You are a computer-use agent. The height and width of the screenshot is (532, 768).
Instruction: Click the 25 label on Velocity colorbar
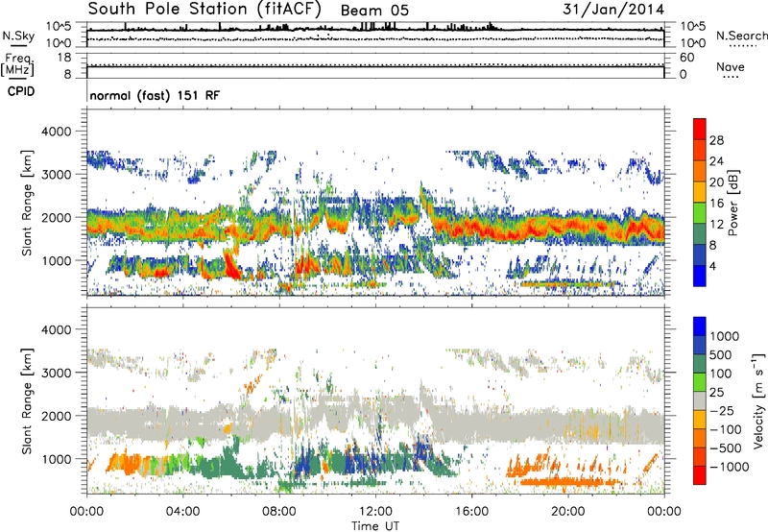click(x=716, y=393)
